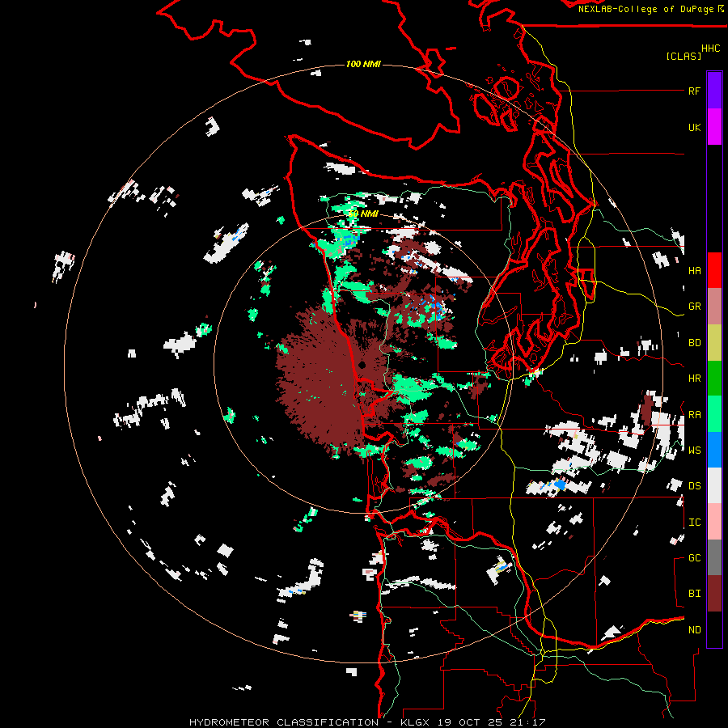Screen dimensions: 728x728
Task: Click the GC legend label
Action: [694, 558]
